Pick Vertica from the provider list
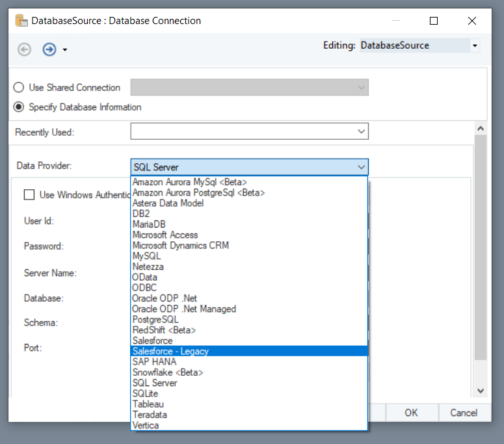The image size is (504, 444). 146,425
